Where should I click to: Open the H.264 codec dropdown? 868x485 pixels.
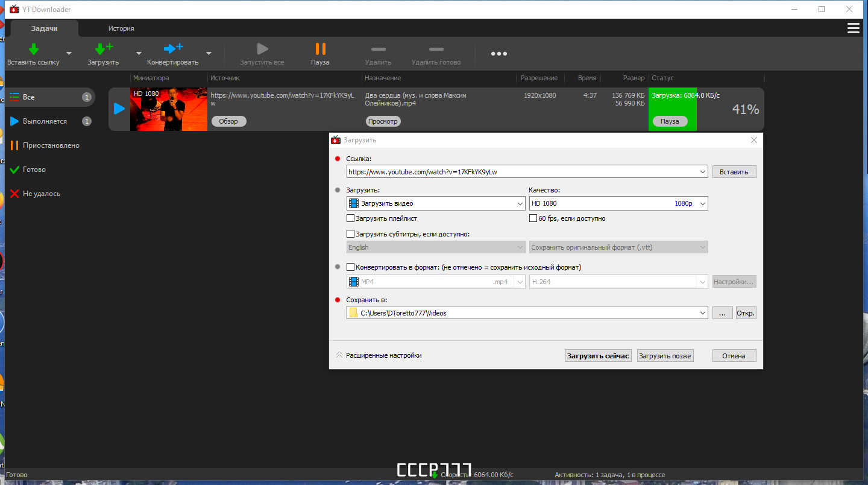click(618, 282)
